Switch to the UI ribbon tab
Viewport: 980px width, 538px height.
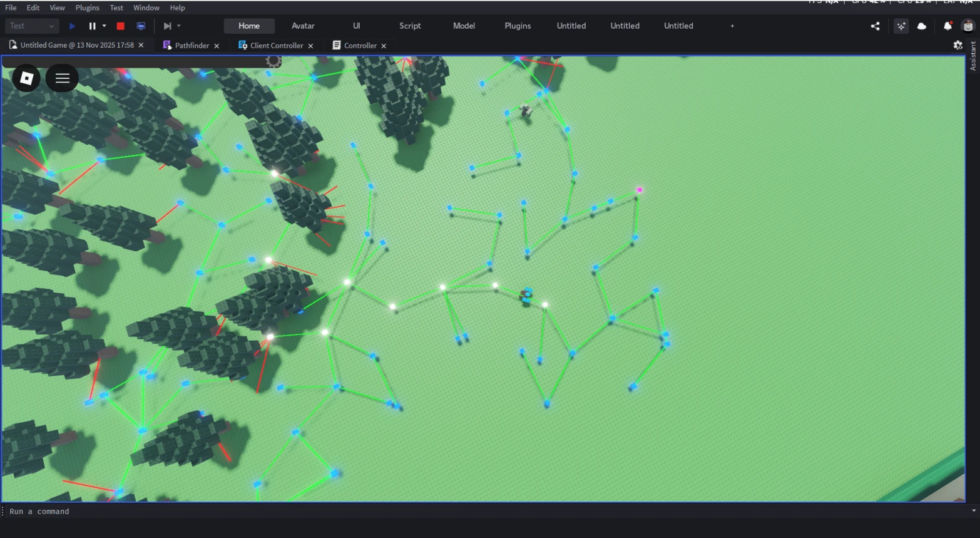(357, 26)
